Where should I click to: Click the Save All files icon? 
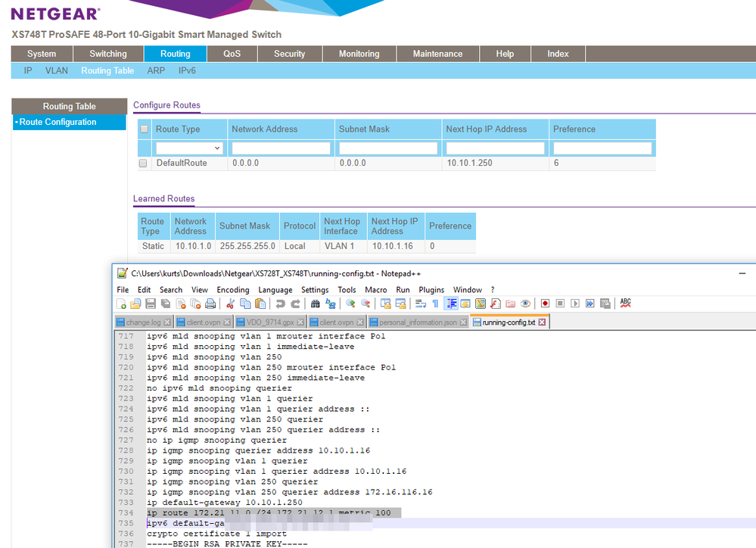coord(165,304)
